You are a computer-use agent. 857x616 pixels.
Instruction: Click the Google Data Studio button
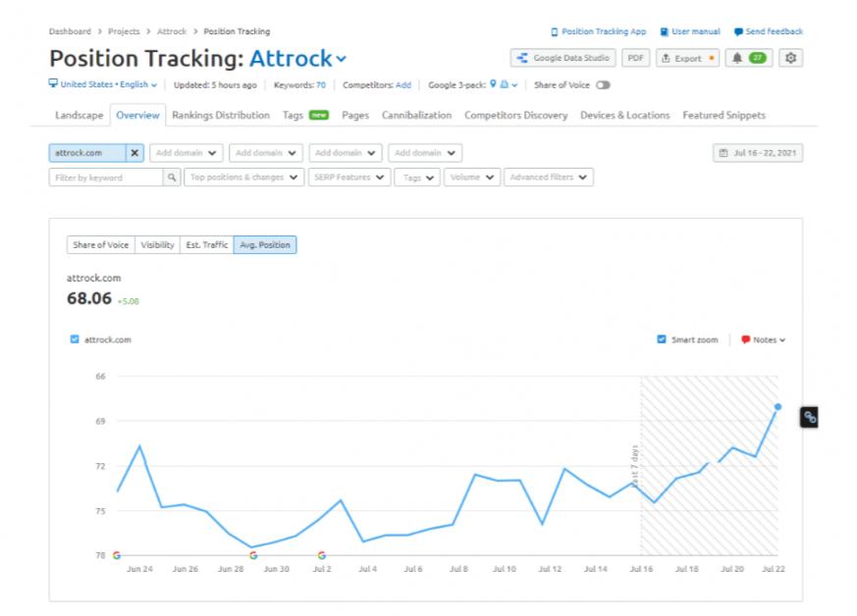tap(563, 58)
